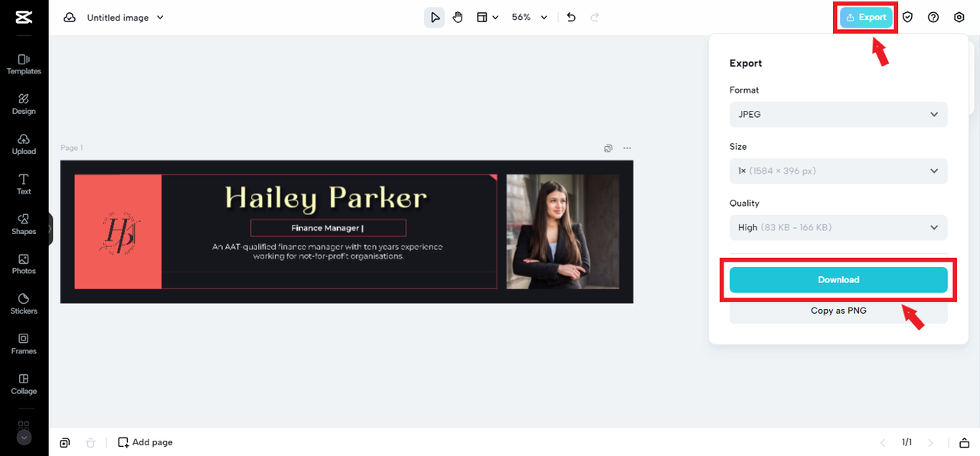Viewport: 980px width, 456px height.
Task: Open the Quality High dropdown
Action: tap(838, 227)
